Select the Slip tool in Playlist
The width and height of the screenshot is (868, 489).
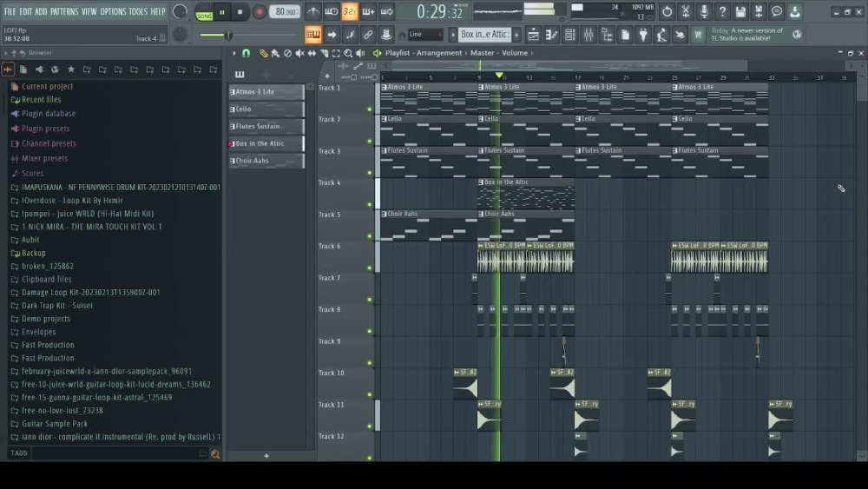click(x=312, y=53)
